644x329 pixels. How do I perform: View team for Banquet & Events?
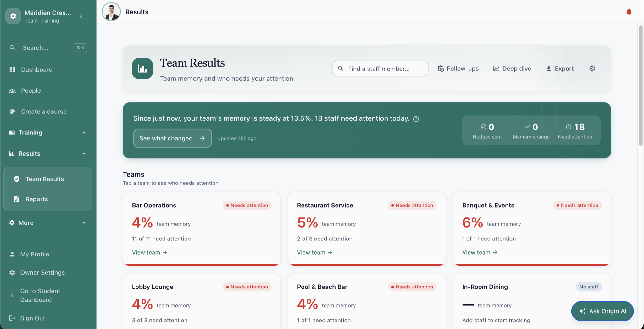[480, 252]
